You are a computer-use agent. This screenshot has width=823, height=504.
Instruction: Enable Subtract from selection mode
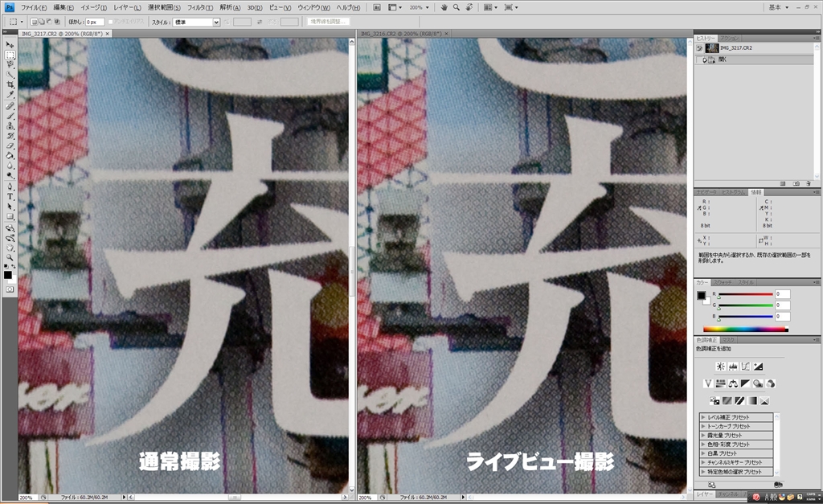click(49, 22)
